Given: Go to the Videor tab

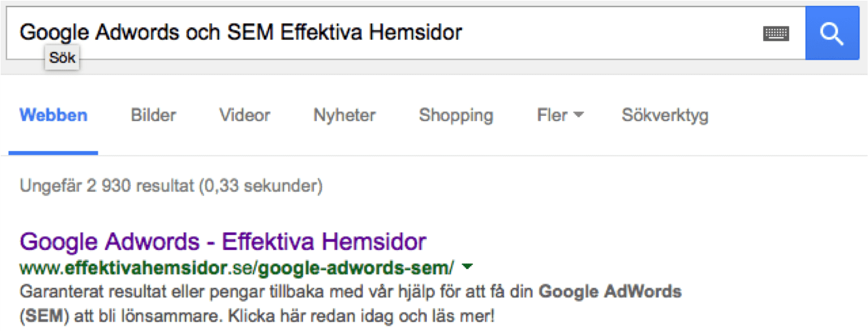Looking at the screenshot, I should pos(244,116).
